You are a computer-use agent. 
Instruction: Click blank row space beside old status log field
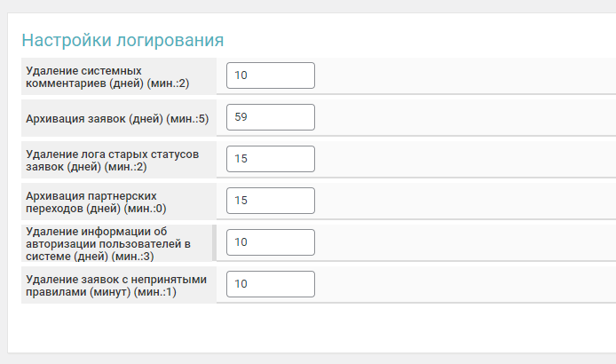click(x=462, y=159)
